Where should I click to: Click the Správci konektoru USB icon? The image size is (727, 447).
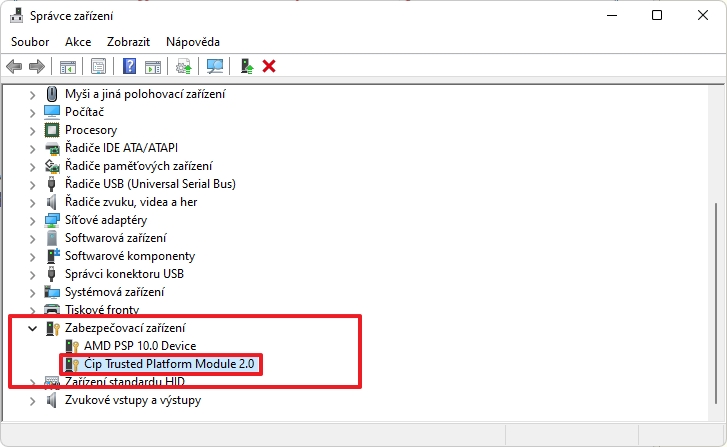[52, 274]
